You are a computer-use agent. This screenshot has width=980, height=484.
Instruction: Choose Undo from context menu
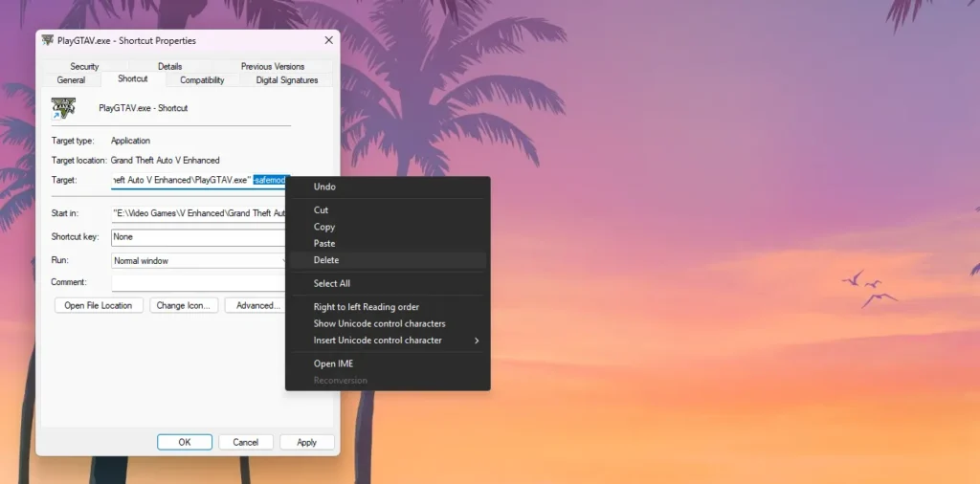388,187
